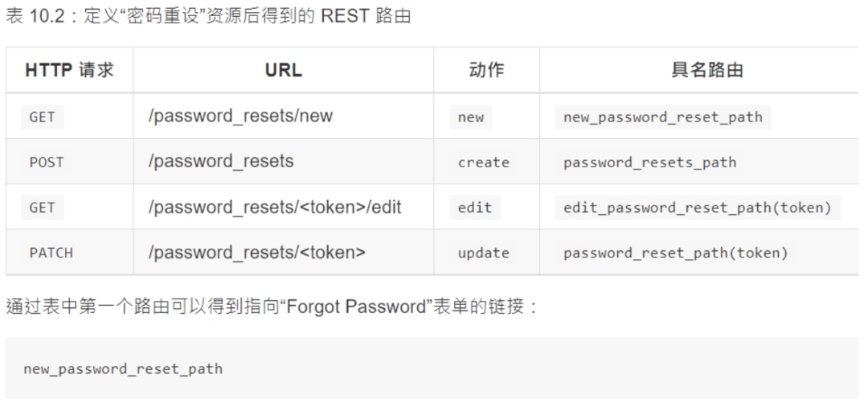Click the POST method badge
This screenshot has width=868, height=403.
(x=47, y=162)
